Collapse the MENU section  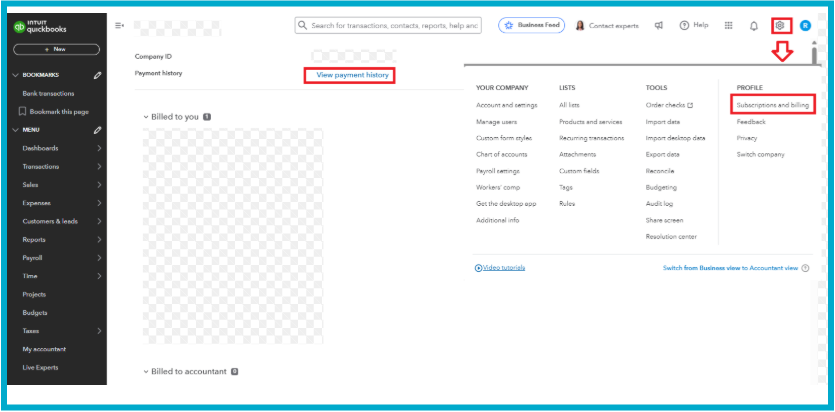[15, 130]
